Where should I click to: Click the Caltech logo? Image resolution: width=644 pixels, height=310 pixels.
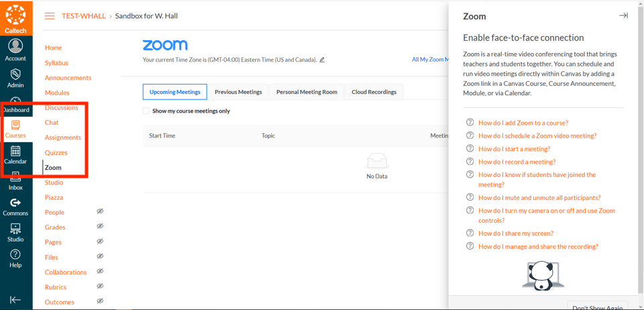pyautogui.click(x=15, y=17)
